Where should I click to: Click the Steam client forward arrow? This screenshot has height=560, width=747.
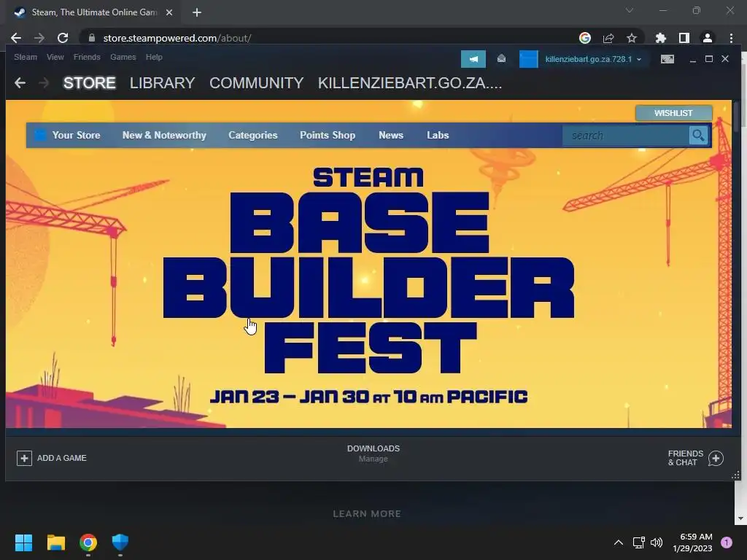click(44, 83)
